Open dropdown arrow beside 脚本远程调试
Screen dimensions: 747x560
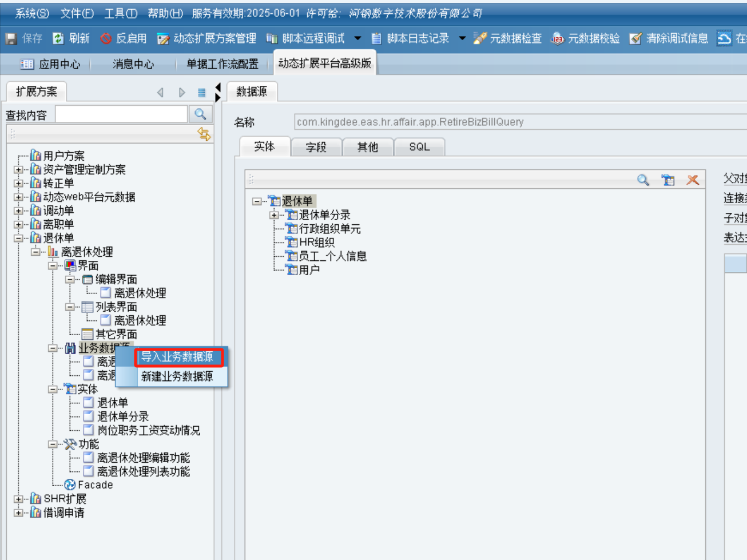click(357, 38)
